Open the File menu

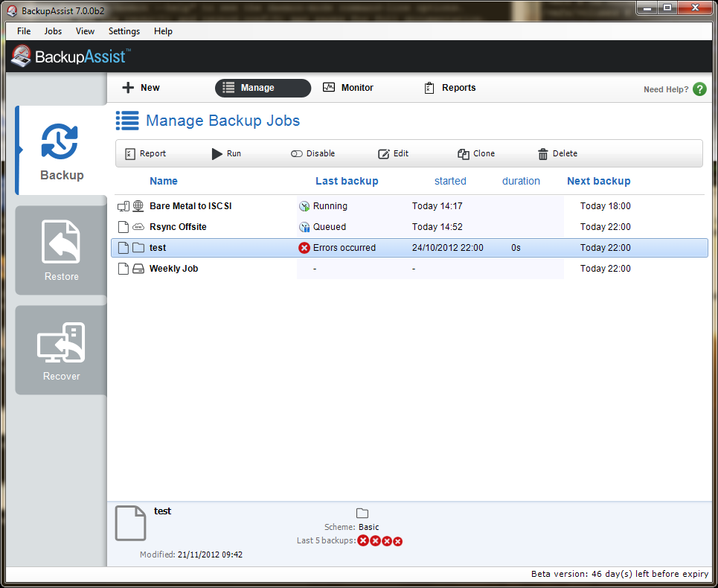(x=24, y=31)
